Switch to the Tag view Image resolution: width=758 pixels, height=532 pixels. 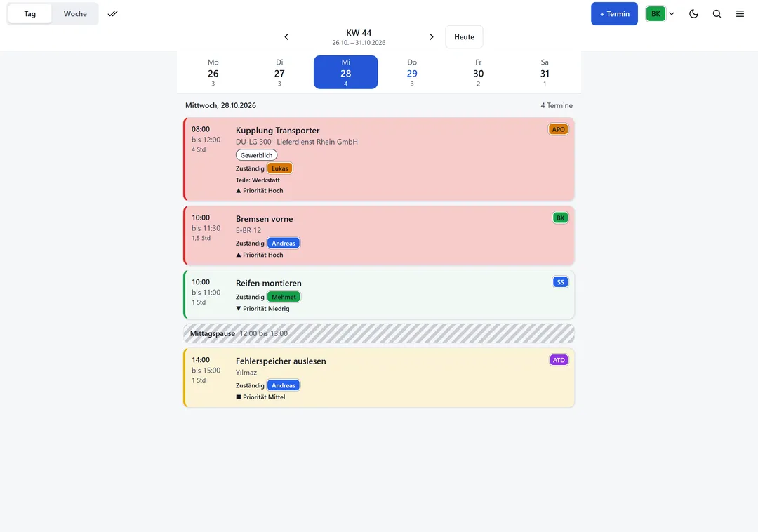point(30,13)
